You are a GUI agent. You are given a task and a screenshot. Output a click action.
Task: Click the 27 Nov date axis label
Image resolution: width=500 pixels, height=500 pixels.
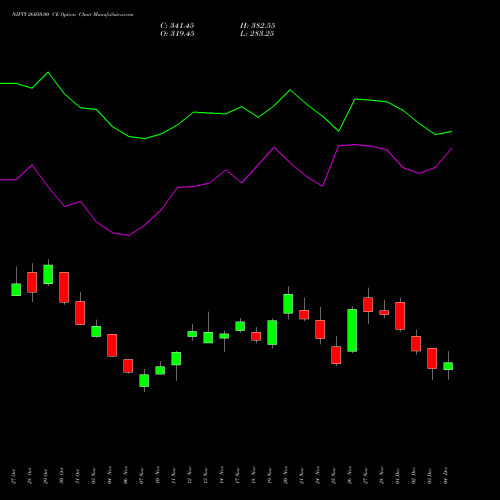point(366,476)
